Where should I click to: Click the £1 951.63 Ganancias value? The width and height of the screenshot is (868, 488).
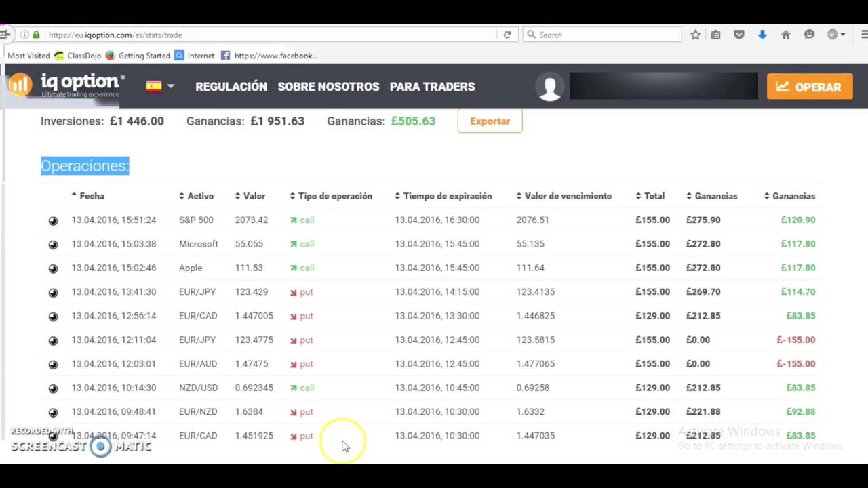click(277, 121)
